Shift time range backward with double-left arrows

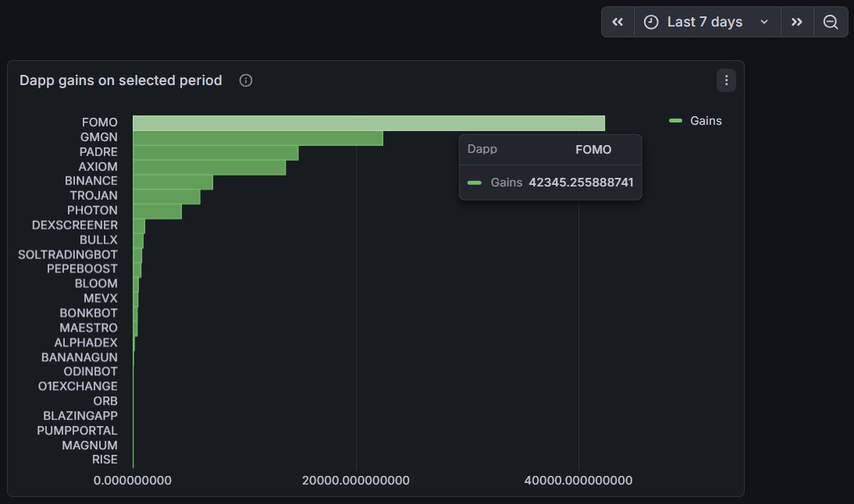tap(617, 22)
